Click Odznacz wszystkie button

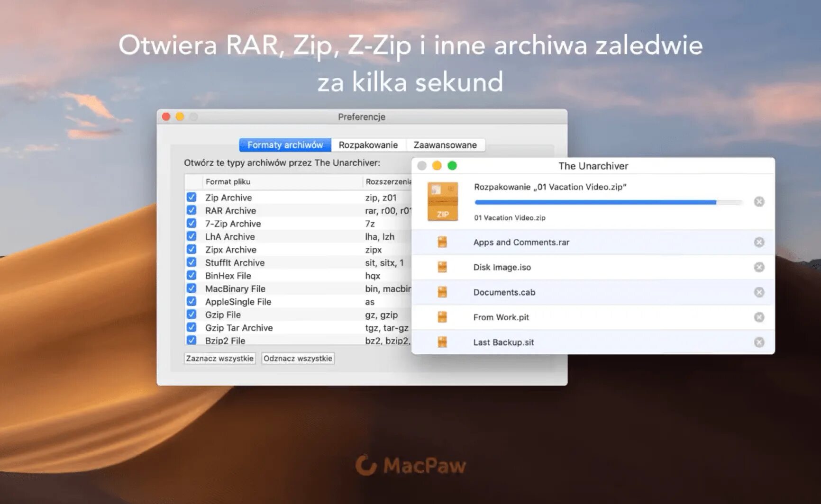(x=298, y=359)
